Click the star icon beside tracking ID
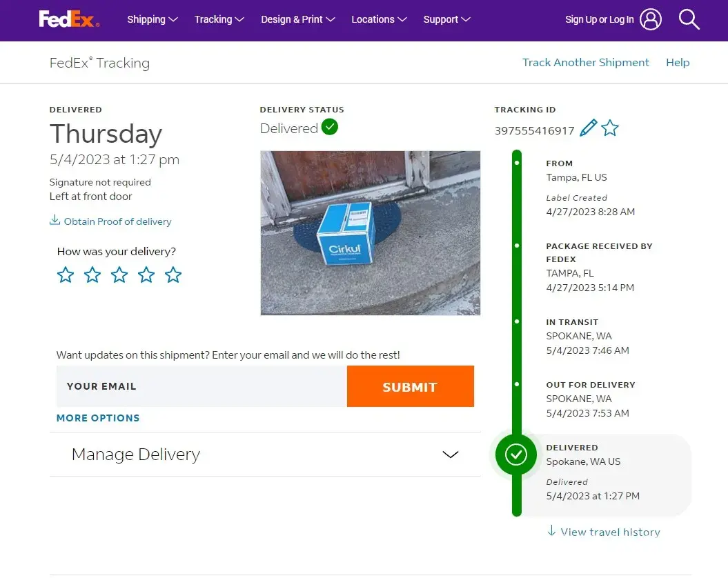Viewport: 728px width, 578px height. pos(610,128)
